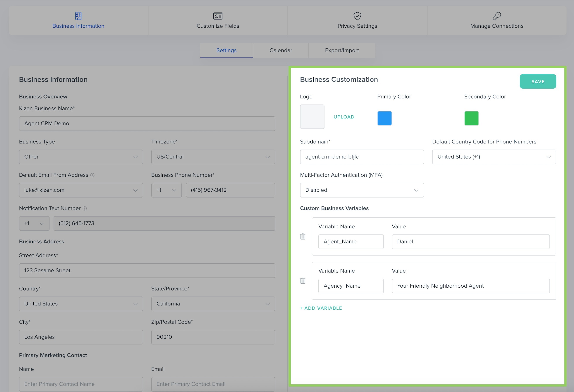Open the Business Type dropdown

(81, 157)
